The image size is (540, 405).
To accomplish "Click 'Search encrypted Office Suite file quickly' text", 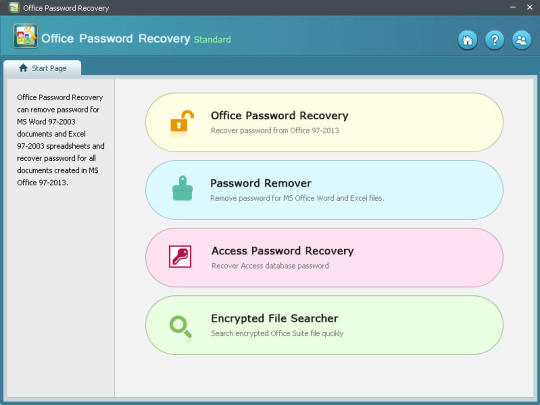I will pyautogui.click(x=277, y=333).
